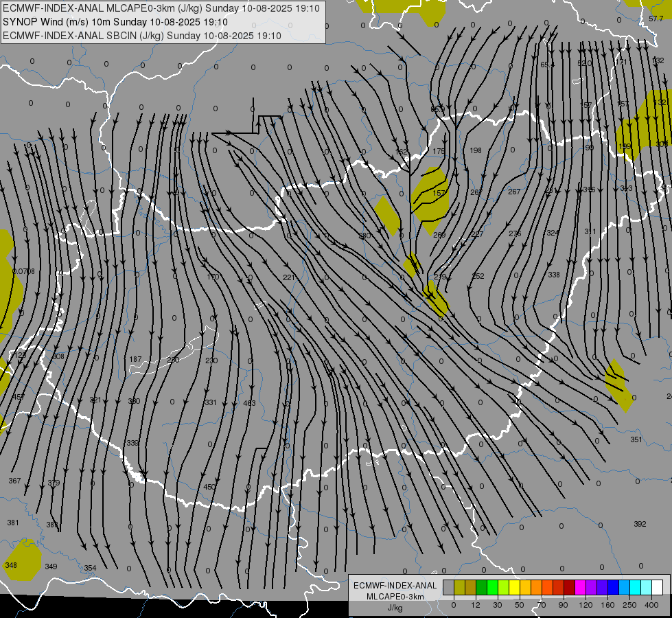Pick the yellow swatch in the legend
This screenshot has width=672, height=618.
click(x=515, y=587)
